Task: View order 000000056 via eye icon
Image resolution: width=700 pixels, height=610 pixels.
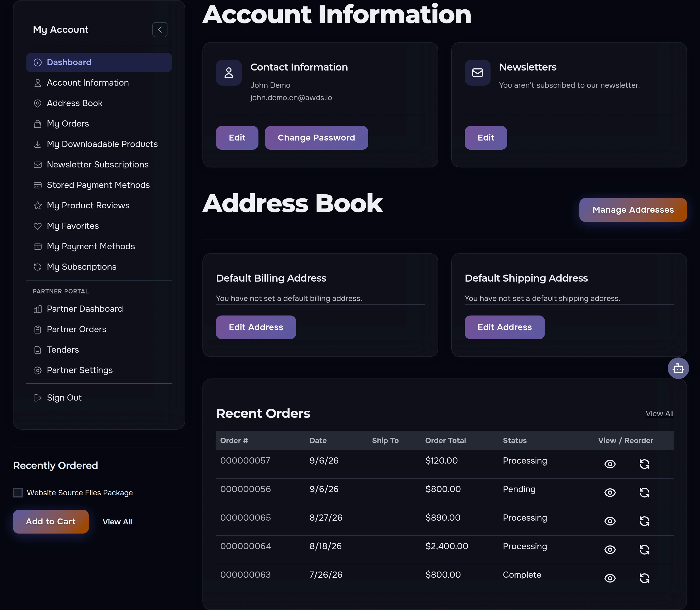Action: point(610,493)
